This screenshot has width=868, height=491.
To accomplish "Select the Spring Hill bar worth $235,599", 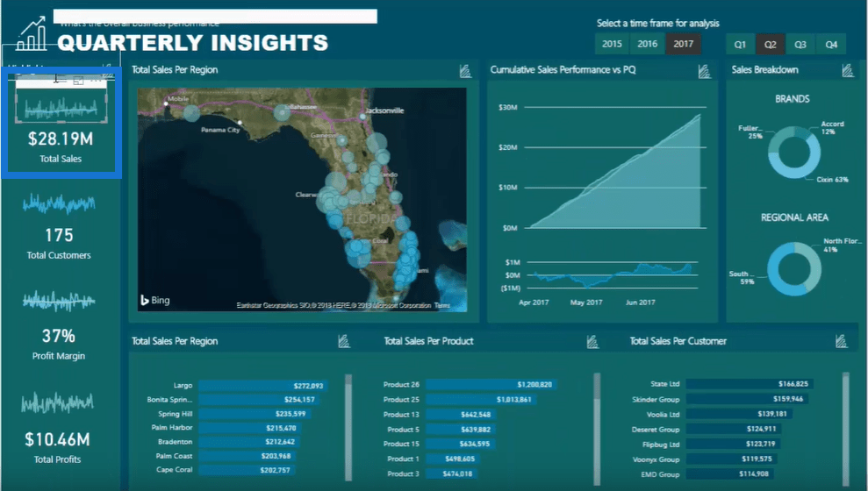I will point(255,414).
